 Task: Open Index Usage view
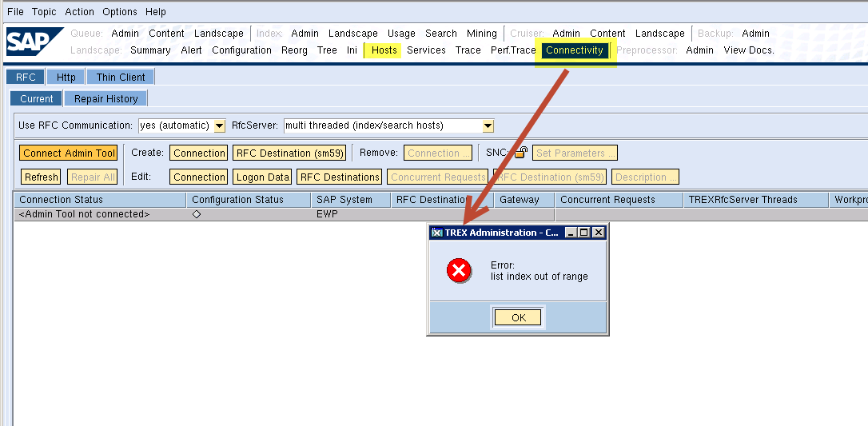click(401, 34)
